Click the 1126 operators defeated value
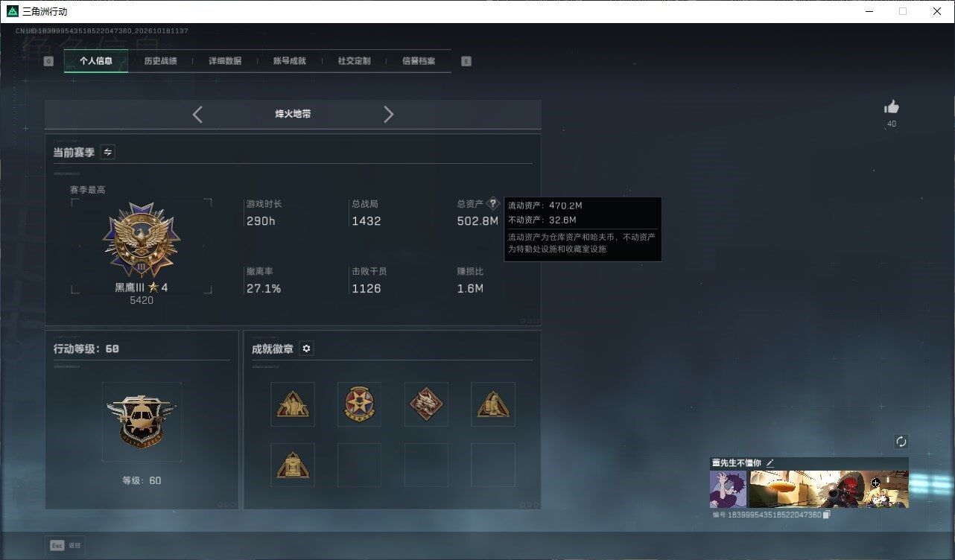955x560 pixels. (x=367, y=288)
